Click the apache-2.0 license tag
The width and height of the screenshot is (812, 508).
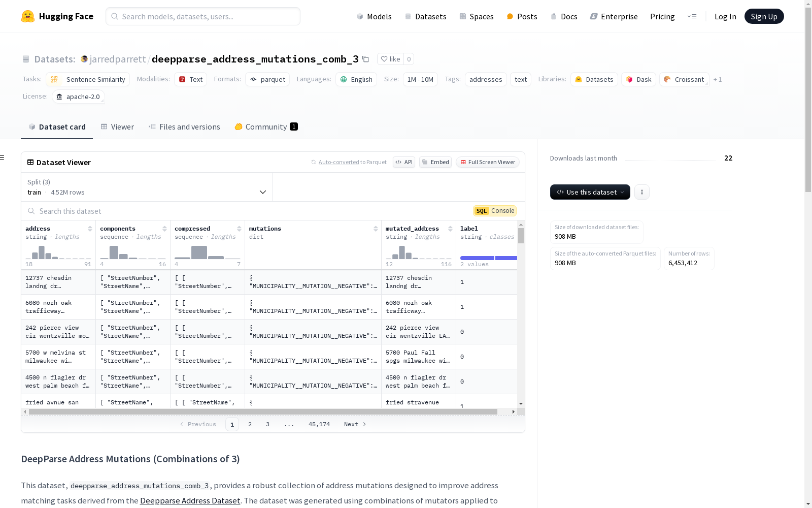78,97
